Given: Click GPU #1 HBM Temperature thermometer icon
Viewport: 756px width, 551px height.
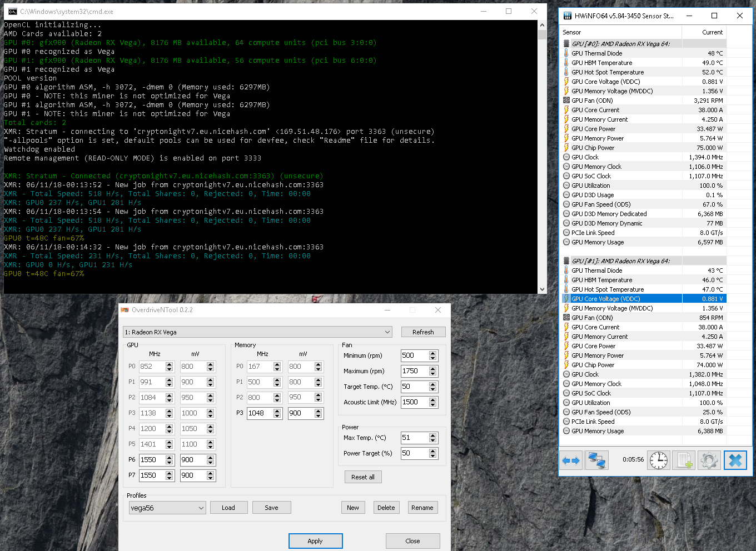Looking at the screenshot, I should pos(566,280).
